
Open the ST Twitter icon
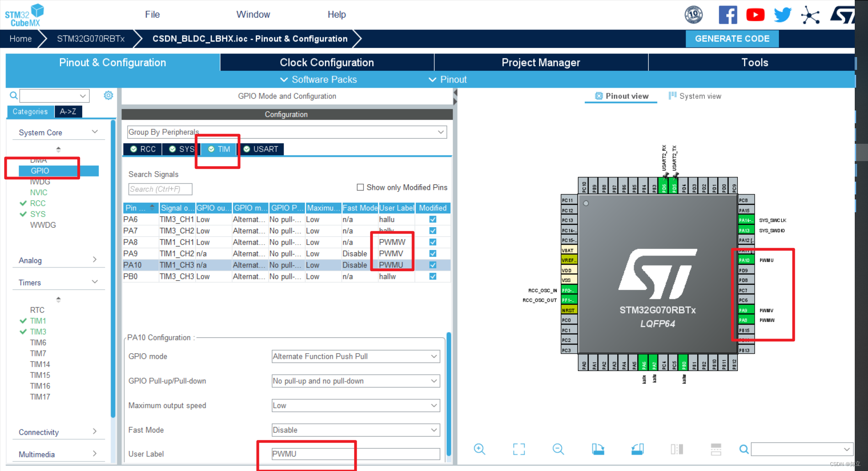(783, 15)
